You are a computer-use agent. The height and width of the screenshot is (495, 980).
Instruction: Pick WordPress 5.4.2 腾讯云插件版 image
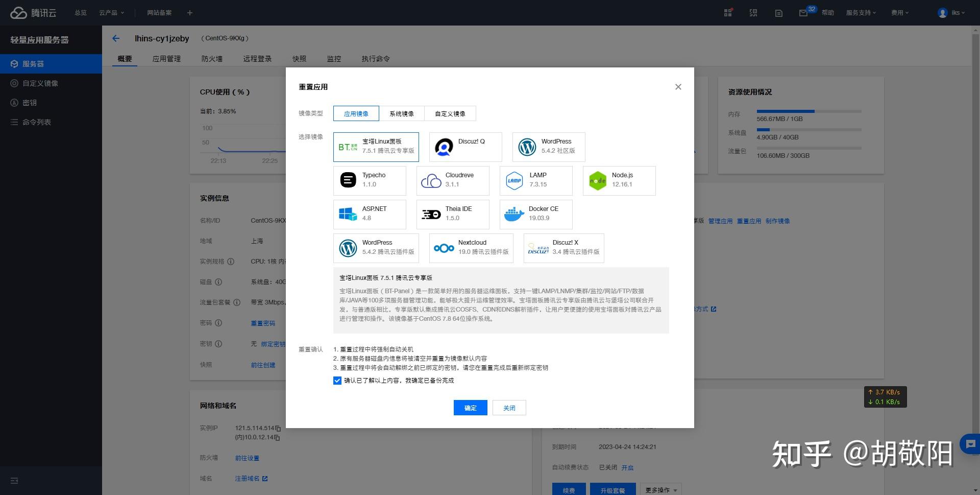[x=376, y=248]
